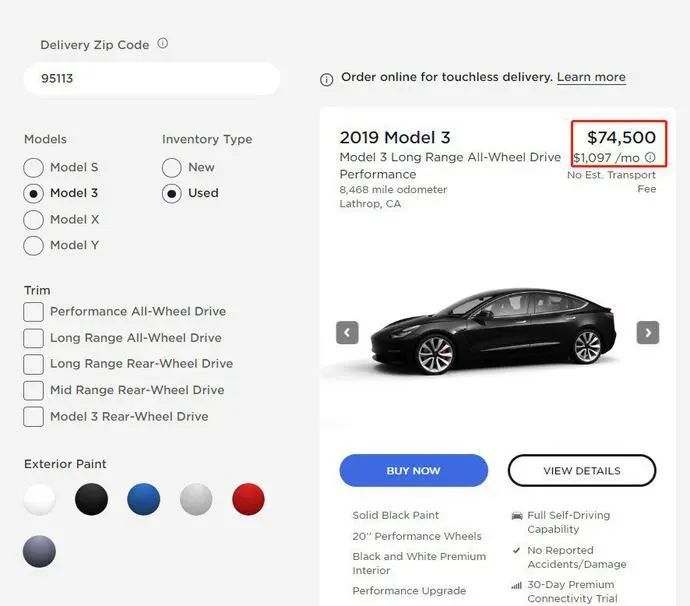The height and width of the screenshot is (606, 690).
Task: Check the Model 3 Rear-Wheel Drive trim
Action: pos(34,416)
